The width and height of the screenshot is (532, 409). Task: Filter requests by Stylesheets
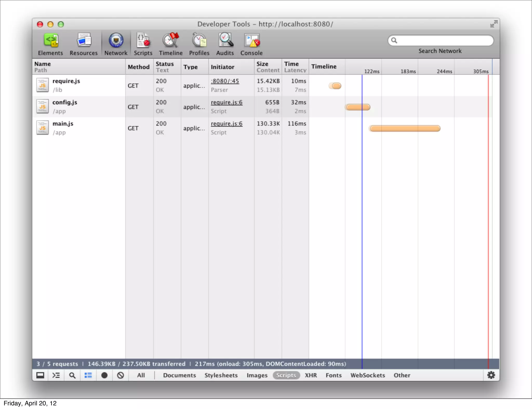[x=221, y=375]
